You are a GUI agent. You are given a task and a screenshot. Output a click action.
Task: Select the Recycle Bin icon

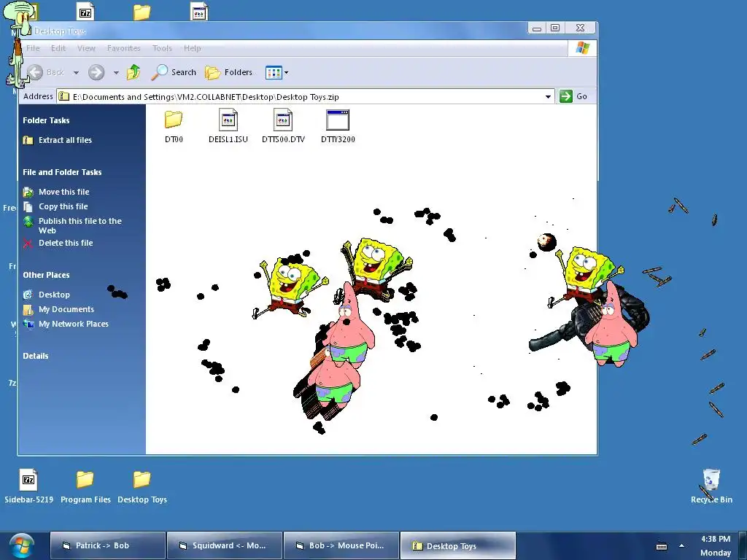coord(711,486)
